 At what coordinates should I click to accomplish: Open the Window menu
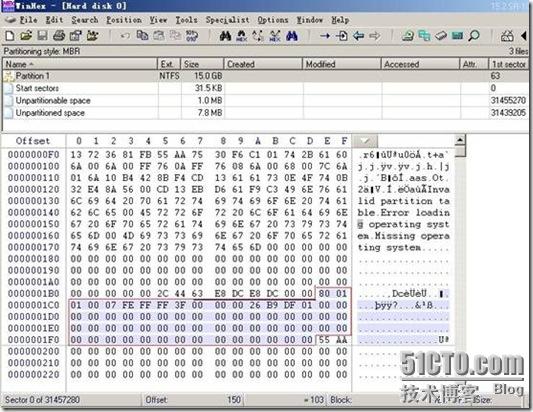310,20
